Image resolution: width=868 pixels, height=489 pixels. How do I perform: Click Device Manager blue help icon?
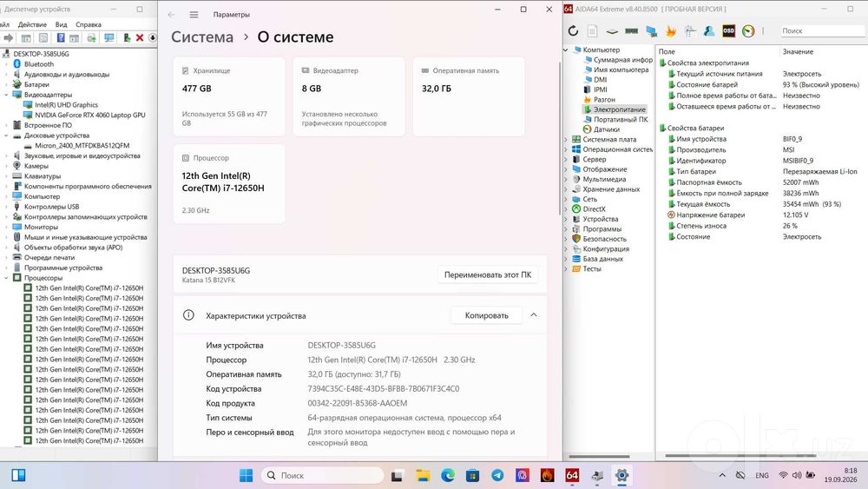(61, 37)
